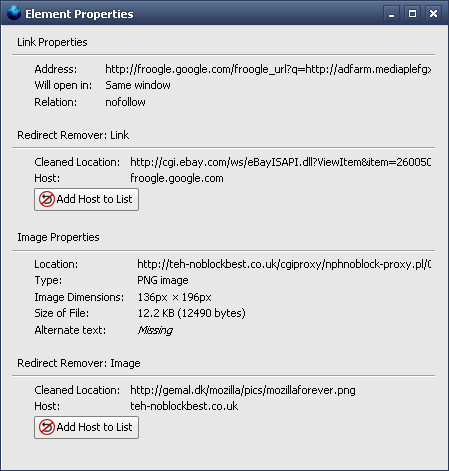This screenshot has height=471, width=449.
Task: Click the Missing alternate text value
Action: point(155,330)
